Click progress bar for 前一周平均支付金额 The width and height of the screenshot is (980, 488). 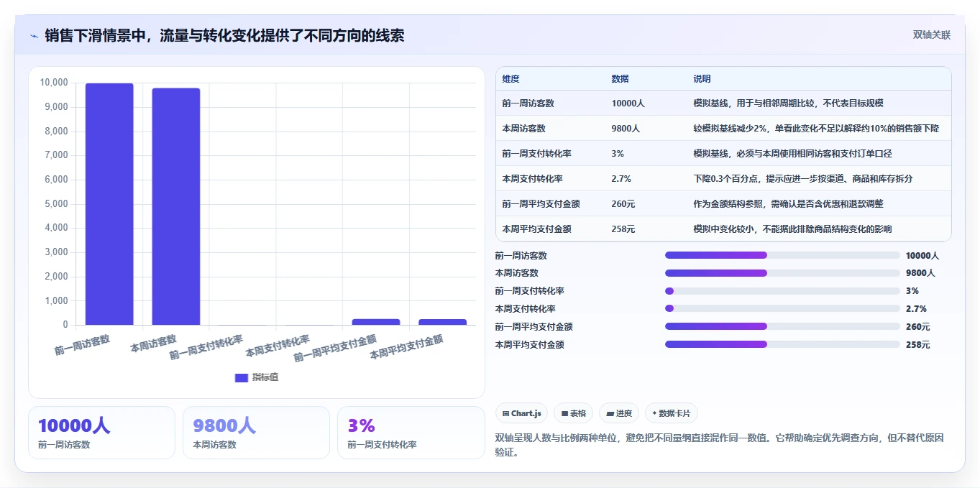782,326
